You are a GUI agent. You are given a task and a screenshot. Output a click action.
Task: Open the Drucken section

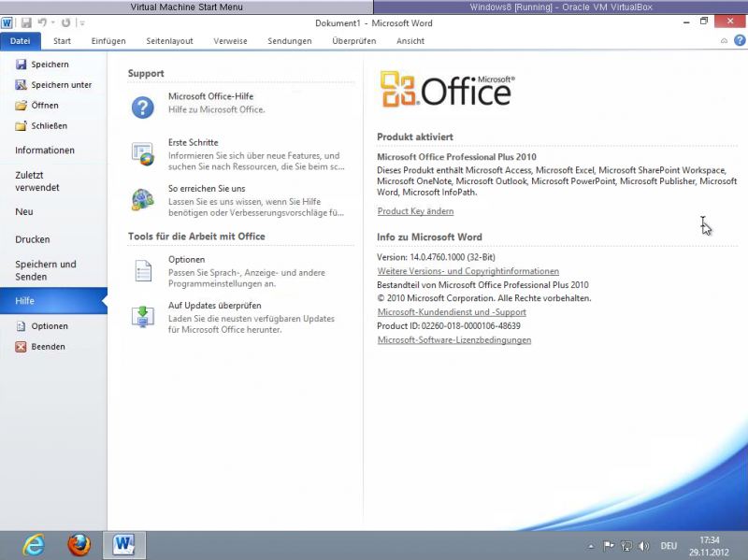coord(53,239)
